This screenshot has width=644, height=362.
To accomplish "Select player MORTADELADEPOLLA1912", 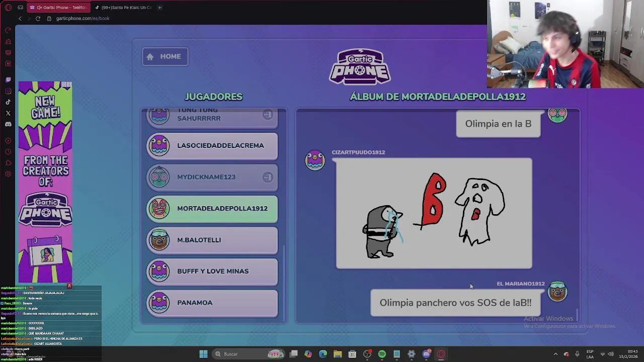I will click(212, 209).
